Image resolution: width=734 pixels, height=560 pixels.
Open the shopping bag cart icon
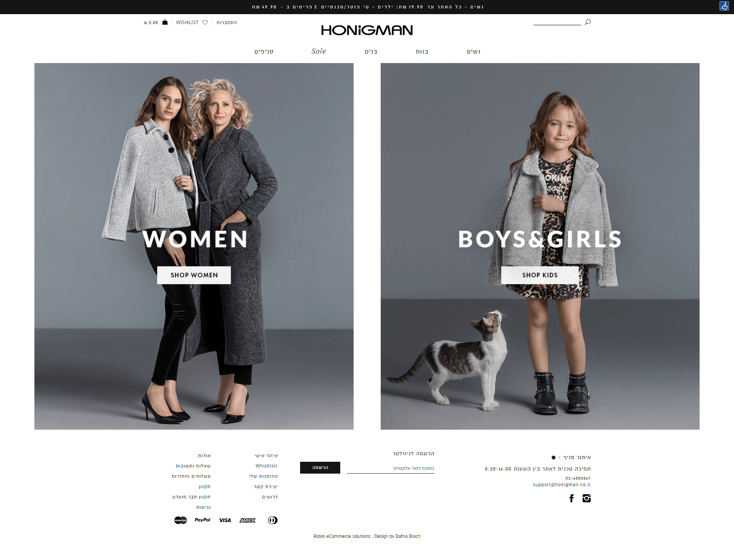(x=165, y=22)
